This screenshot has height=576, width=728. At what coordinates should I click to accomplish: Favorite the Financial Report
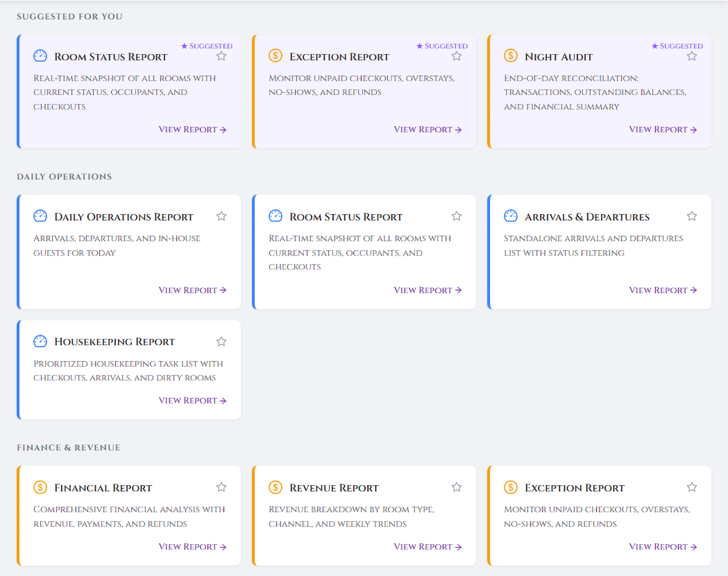[222, 487]
